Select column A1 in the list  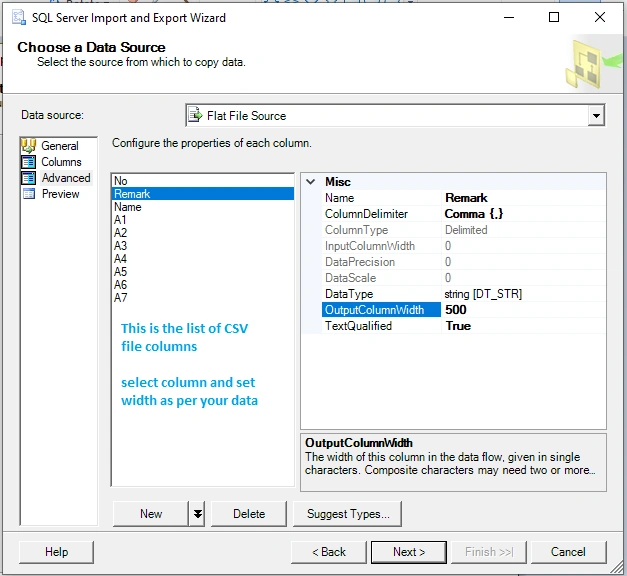pyautogui.click(x=202, y=220)
